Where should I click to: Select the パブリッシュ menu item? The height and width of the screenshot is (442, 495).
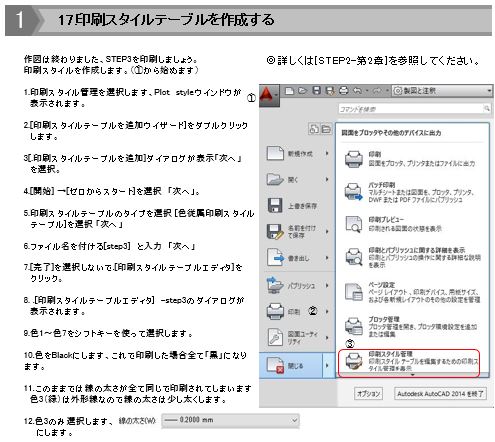coord(297,285)
